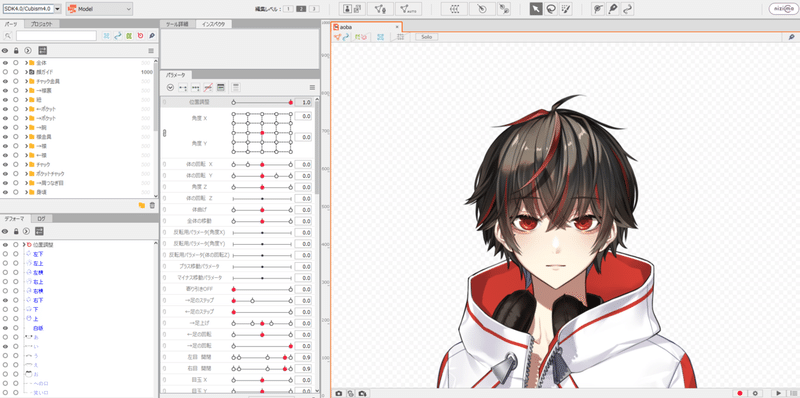Toggle lock circle for チャック金具 part
800x398 pixels.
point(16,81)
